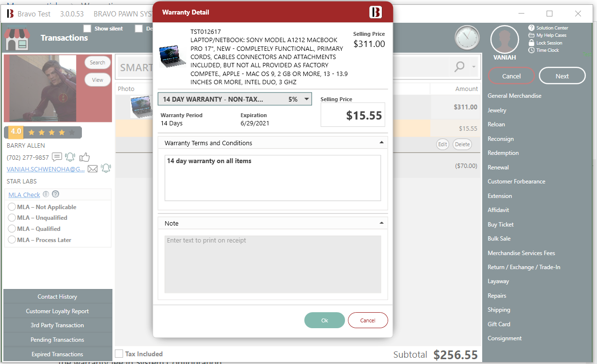597x364 pixels.
Task: Select Merchandise Services Fees option
Action: [521, 253]
